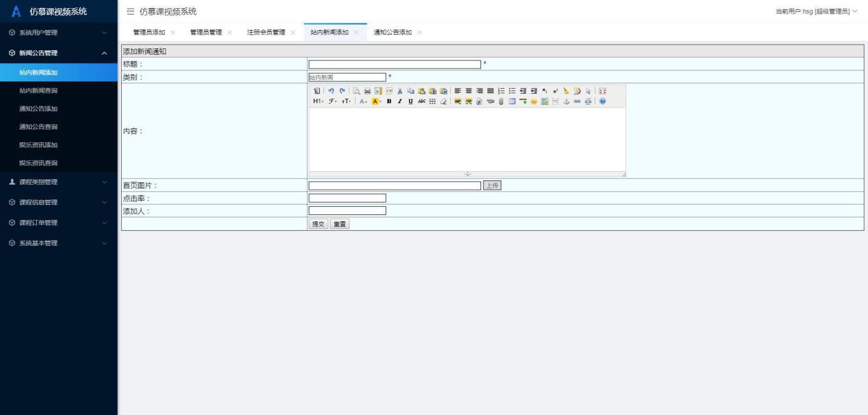Click the 首页图片 path input field
The height and width of the screenshot is (415, 868).
394,185
